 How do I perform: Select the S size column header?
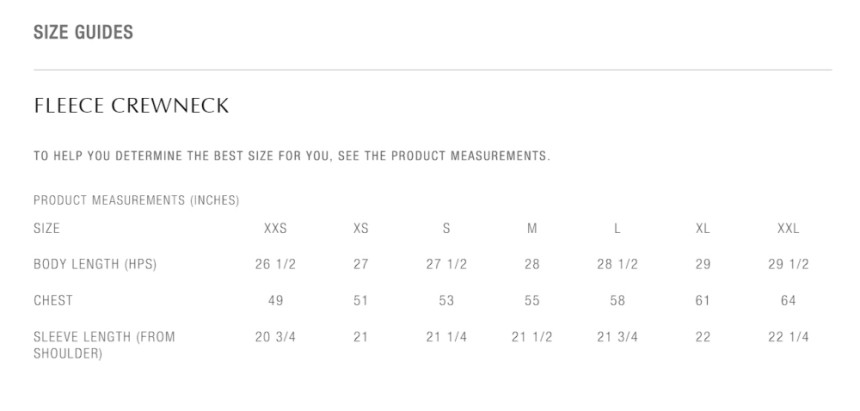click(446, 228)
